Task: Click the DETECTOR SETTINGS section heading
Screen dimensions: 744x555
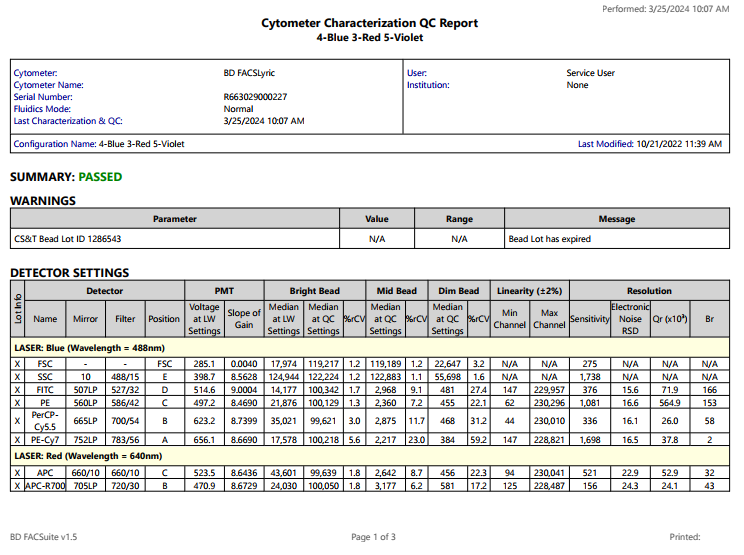Action: 69,272
